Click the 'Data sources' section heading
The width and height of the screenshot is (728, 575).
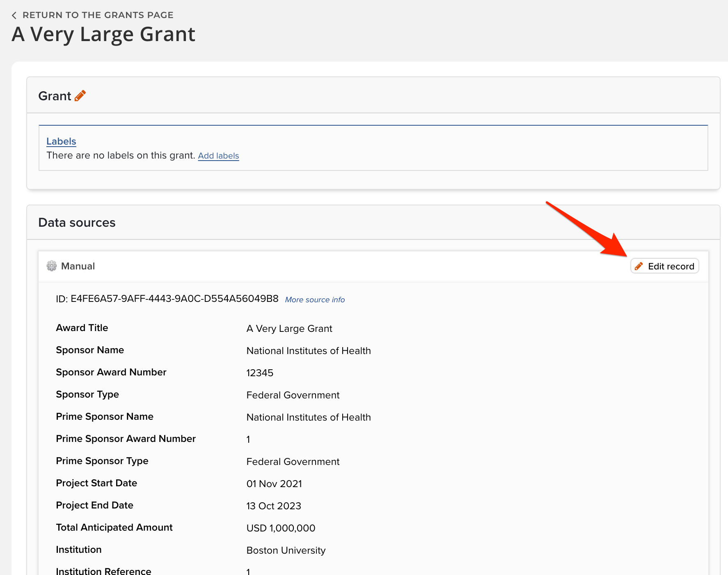(x=77, y=223)
